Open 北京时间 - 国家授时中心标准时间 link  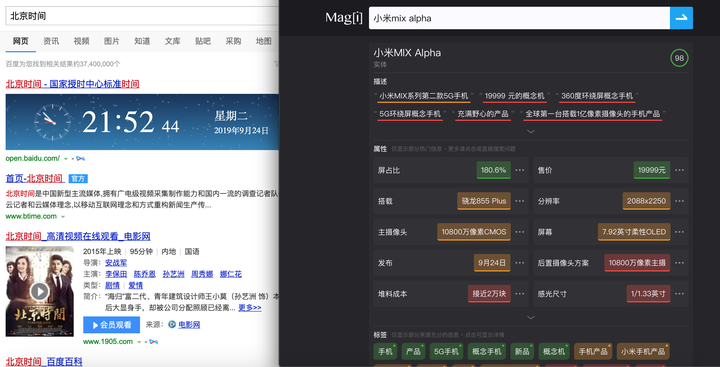coord(73,84)
